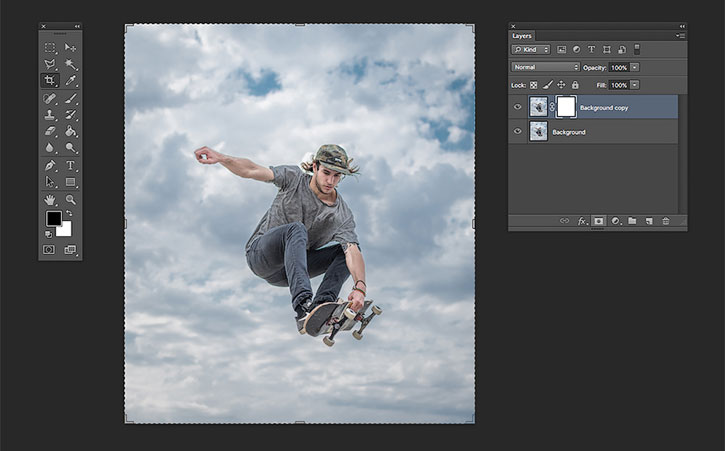Select the Brush tool

[x=70, y=99]
